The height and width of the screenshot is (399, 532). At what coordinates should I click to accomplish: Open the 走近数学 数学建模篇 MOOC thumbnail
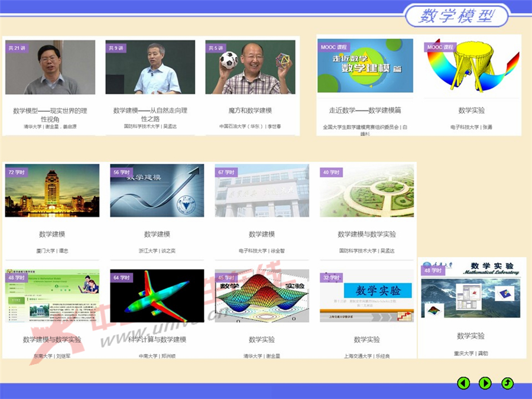click(365, 66)
